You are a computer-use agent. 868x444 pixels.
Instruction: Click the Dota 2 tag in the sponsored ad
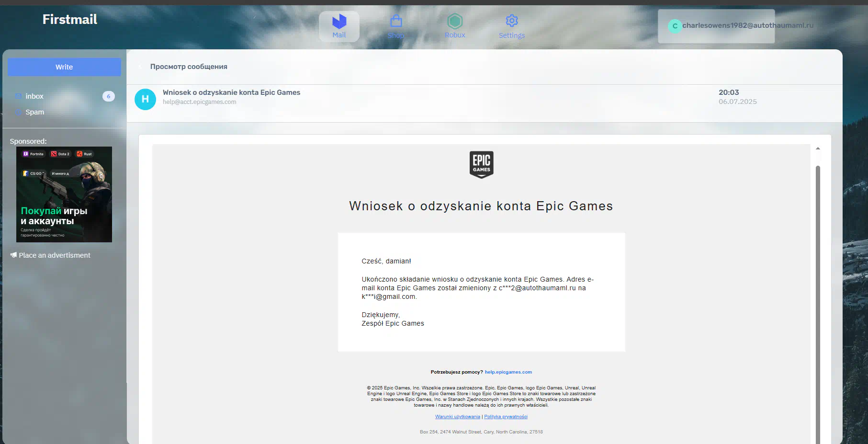[61, 154]
